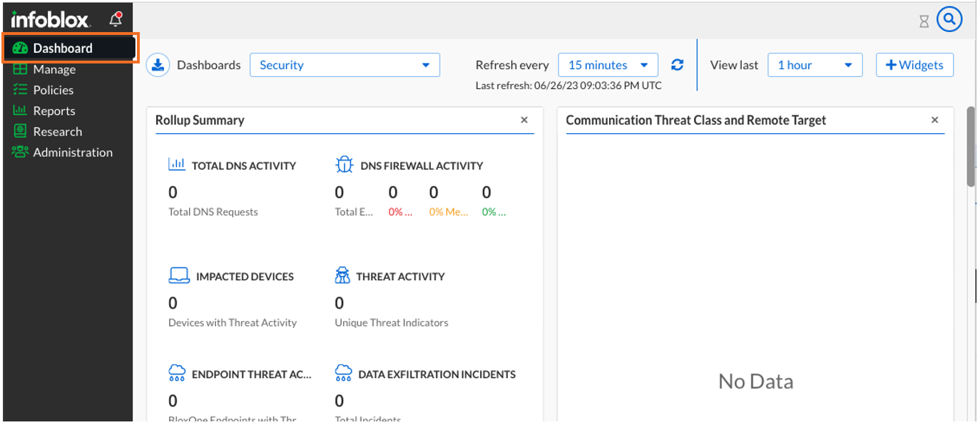Click the Total DNS Activity chart icon

tap(177, 165)
